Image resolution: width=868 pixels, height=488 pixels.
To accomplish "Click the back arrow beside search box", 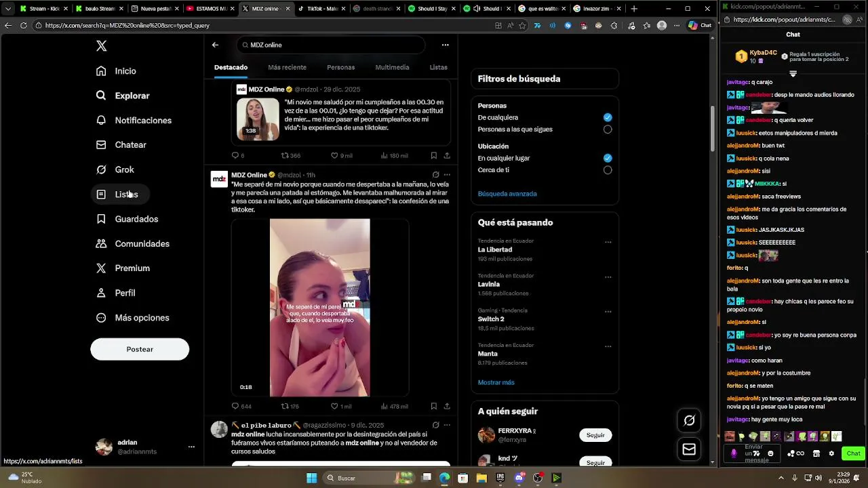I will coord(215,45).
